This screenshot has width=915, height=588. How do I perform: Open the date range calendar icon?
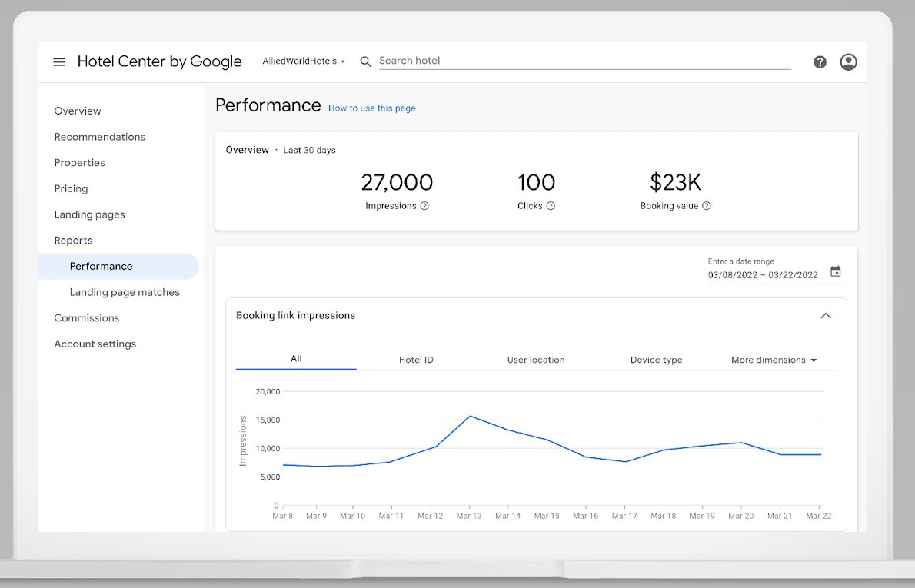click(836, 272)
